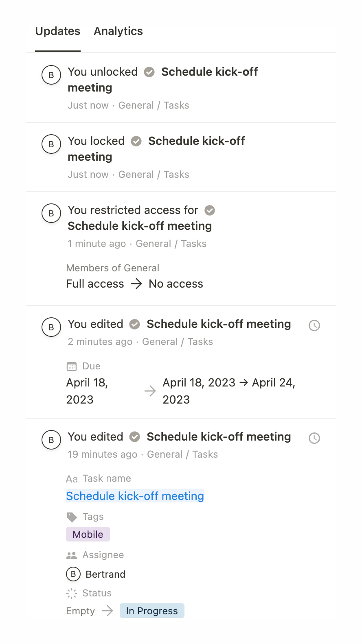The width and height of the screenshot is (362, 644).
Task: Select the Aa Task name property icon
Action: pyautogui.click(x=72, y=479)
